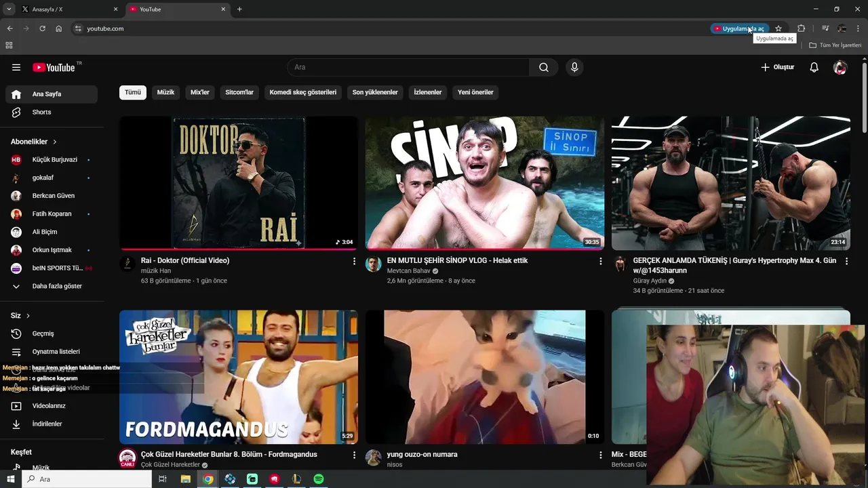
Task: Open Videolarınız in sidebar
Action: pos(52,406)
